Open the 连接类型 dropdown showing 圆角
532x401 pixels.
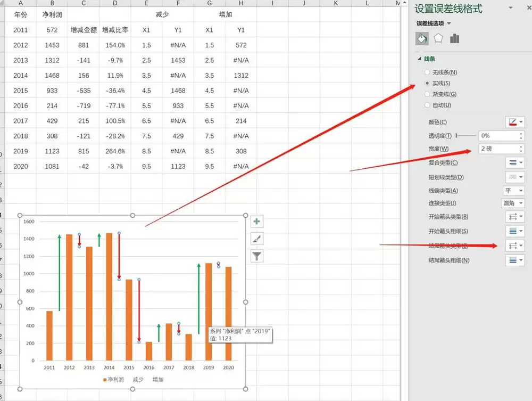click(513, 203)
